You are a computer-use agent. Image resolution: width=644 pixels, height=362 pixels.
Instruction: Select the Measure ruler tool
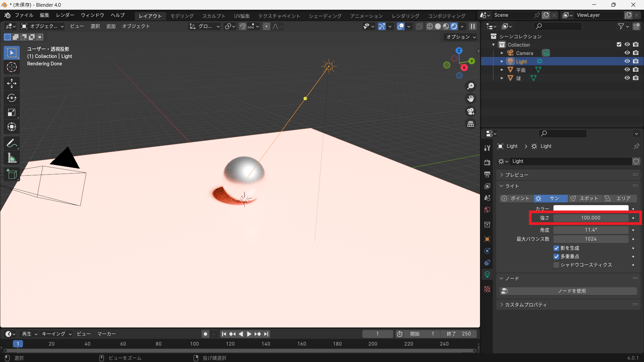click(12, 158)
